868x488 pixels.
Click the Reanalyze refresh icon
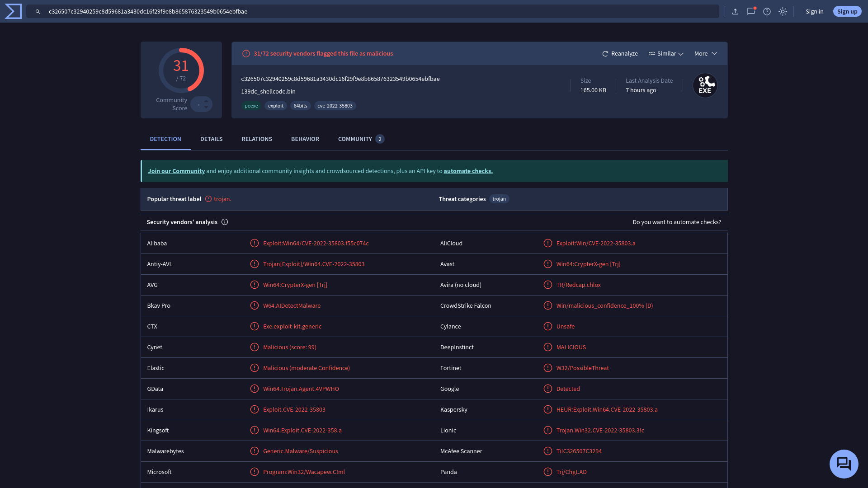pos(605,54)
